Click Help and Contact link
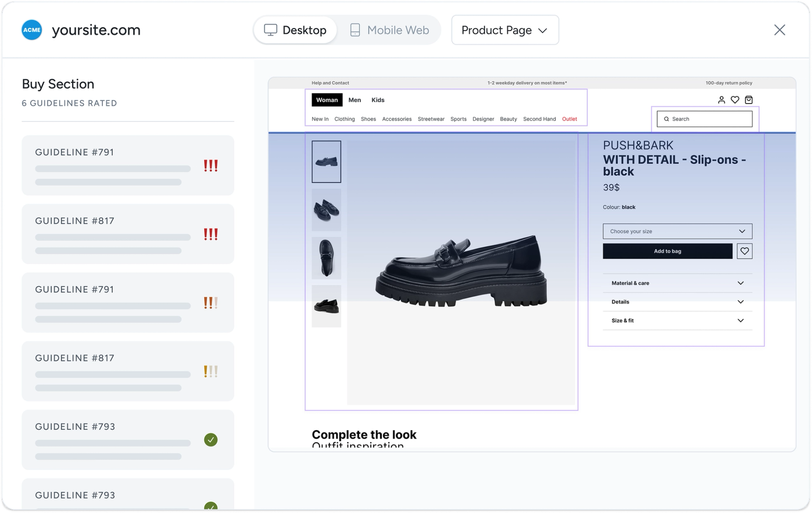The image size is (812, 513). click(x=330, y=83)
